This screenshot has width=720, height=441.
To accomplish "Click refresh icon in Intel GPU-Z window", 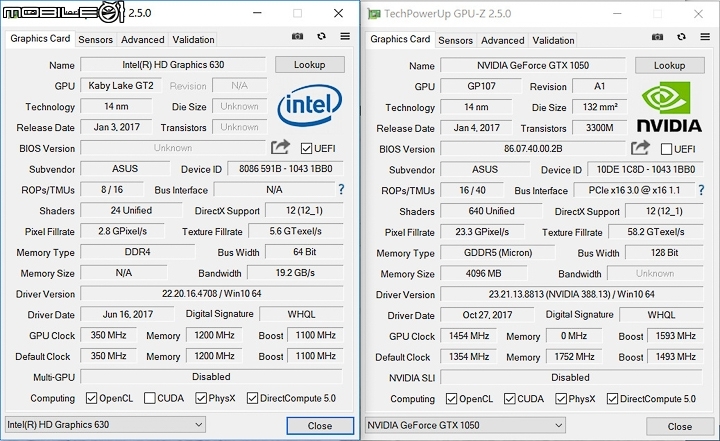I will 321,36.
